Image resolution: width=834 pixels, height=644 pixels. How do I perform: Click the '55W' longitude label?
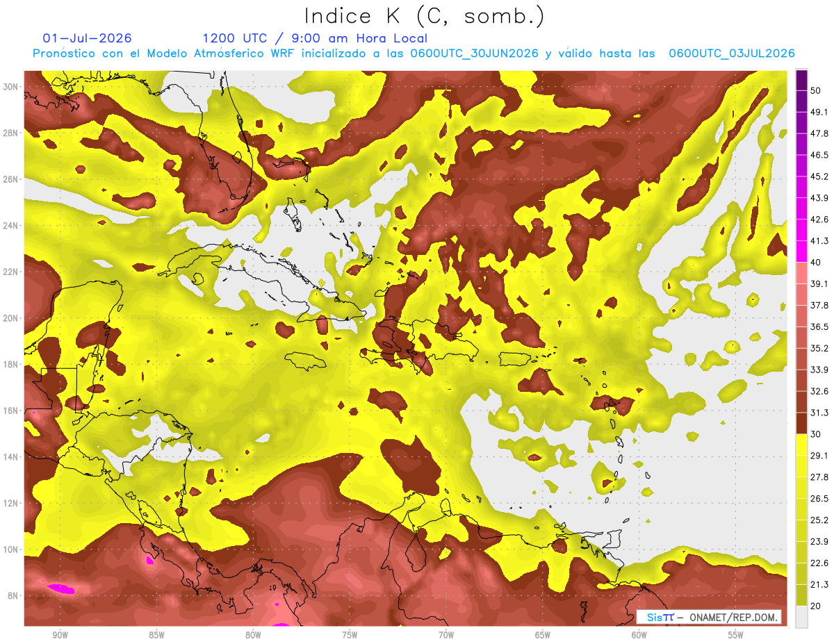click(736, 635)
